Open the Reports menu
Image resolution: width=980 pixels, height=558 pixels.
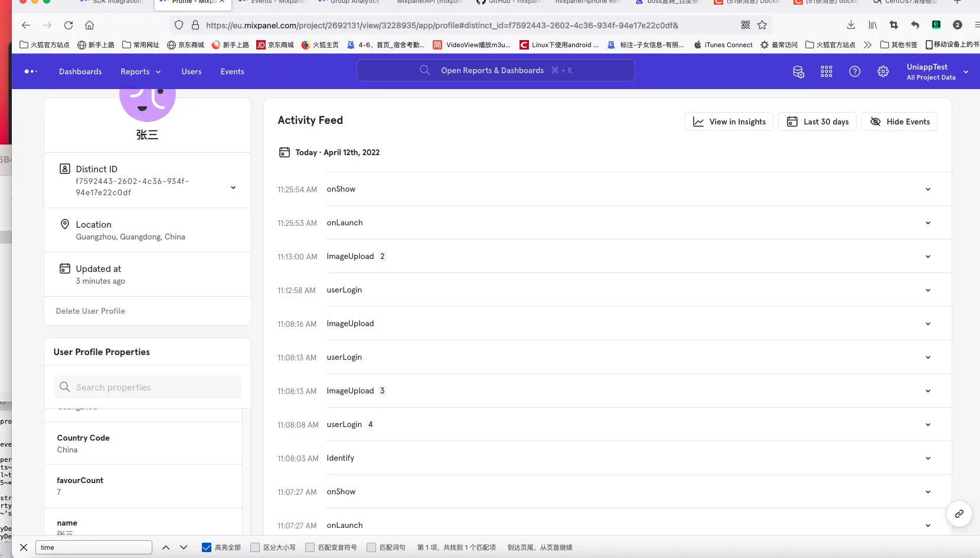(x=141, y=72)
